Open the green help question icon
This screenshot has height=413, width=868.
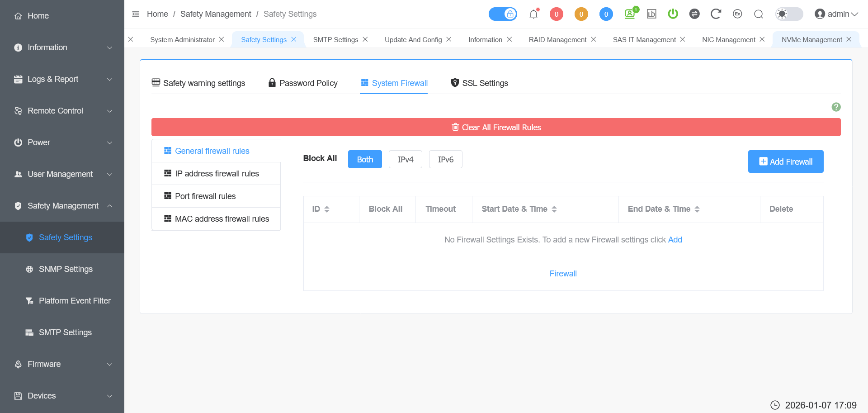click(x=836, y=107)
